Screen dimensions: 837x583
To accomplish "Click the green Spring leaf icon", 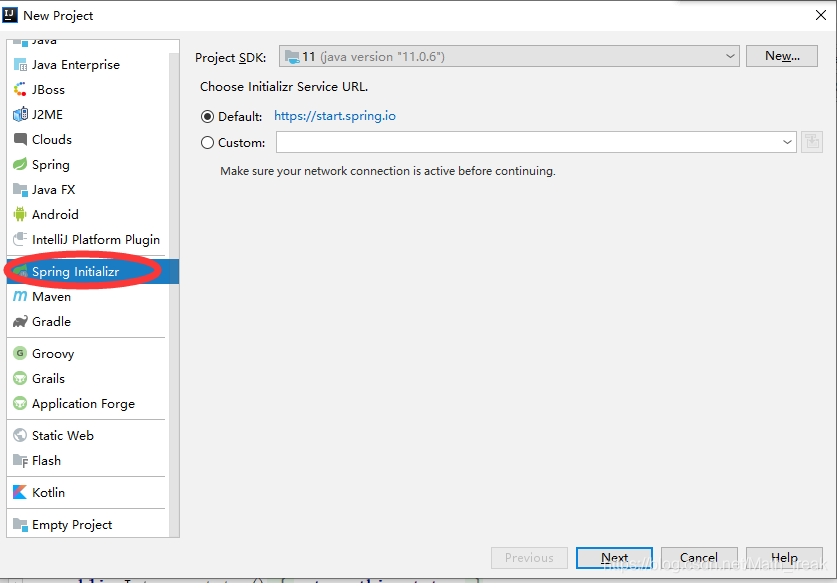I will [20, 164].
